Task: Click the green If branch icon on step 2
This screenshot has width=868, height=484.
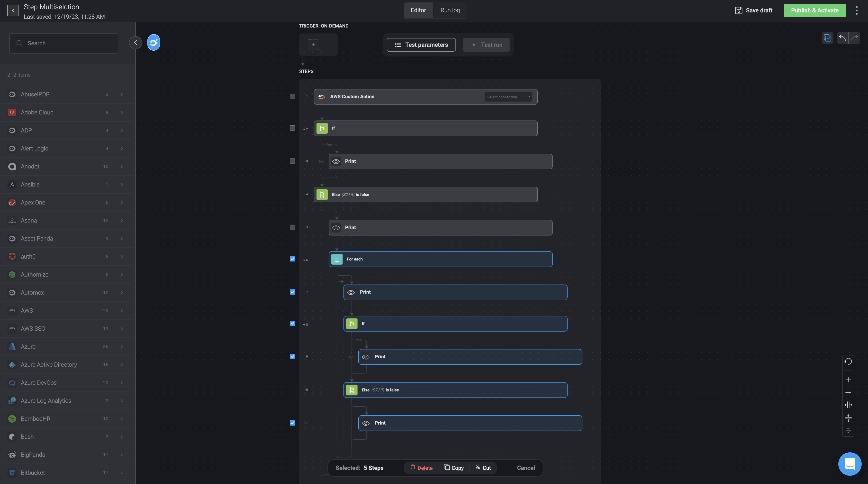Action: [322, 128]
